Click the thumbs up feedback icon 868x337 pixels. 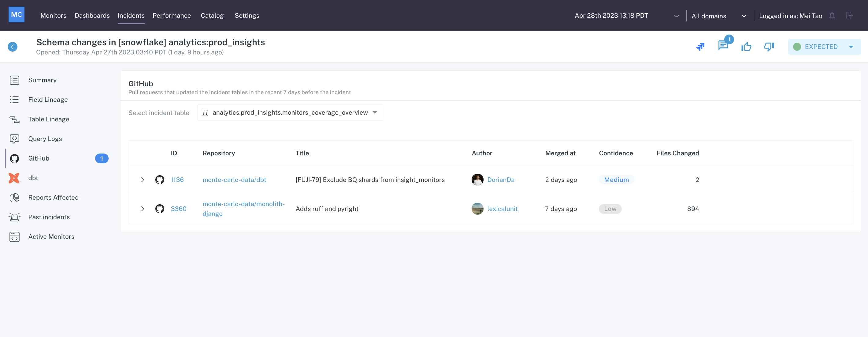[x=746, y=46]
